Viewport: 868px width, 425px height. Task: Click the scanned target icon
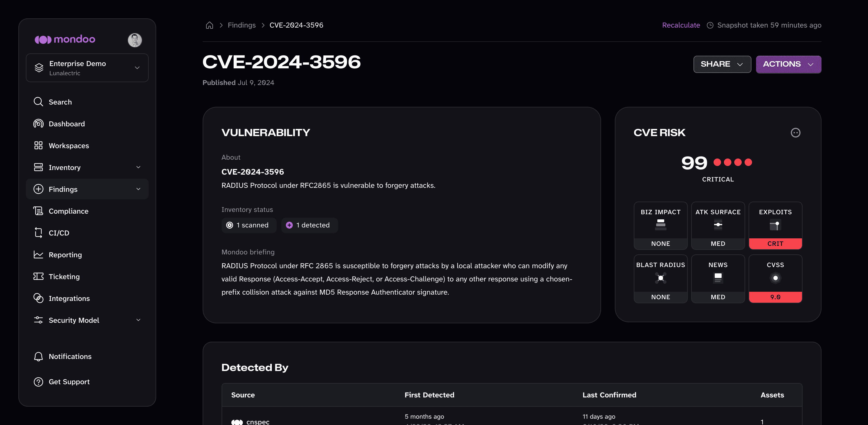(x=229, y=225)
